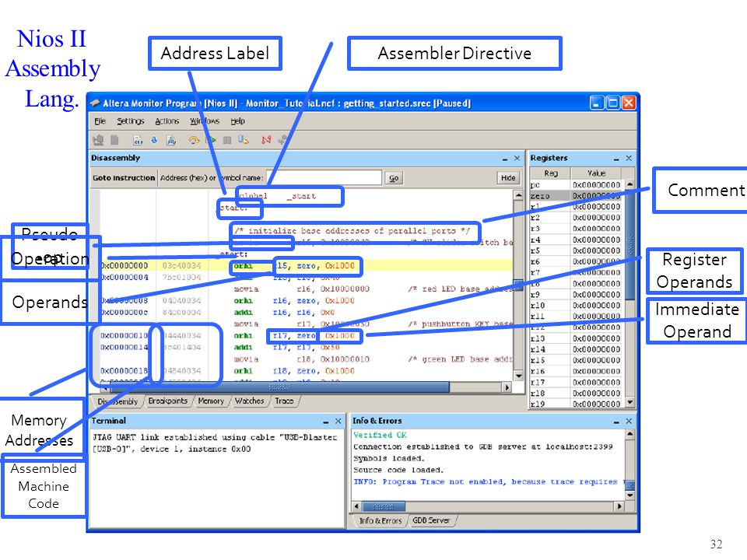Close the Terminal panel
747x560 pixels.
pyautogui.click(x=338, y=421)
